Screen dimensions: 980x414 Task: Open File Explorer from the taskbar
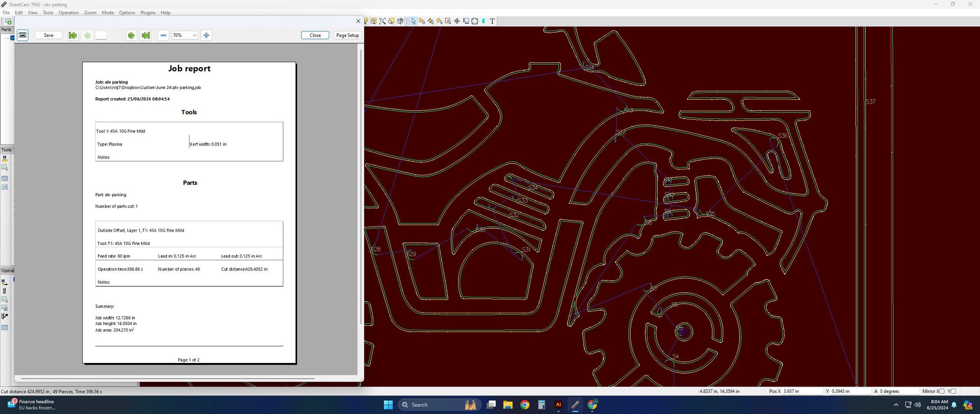508,405
